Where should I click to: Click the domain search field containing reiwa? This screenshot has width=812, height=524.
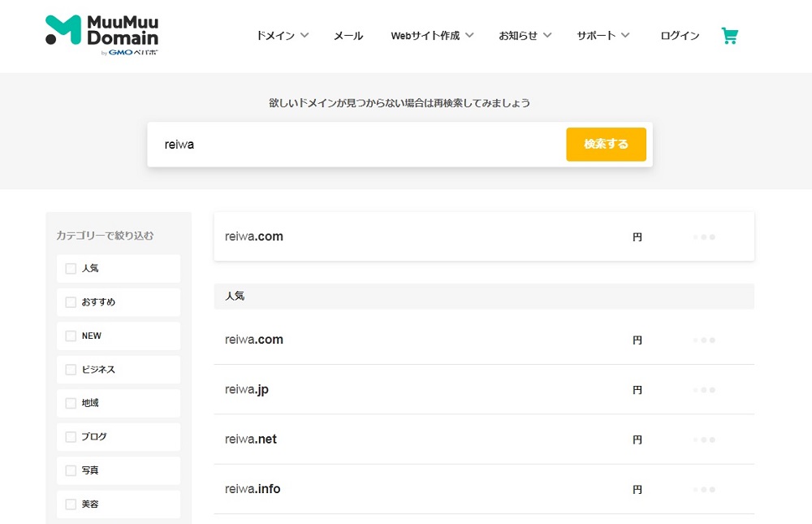coord(356,145)
